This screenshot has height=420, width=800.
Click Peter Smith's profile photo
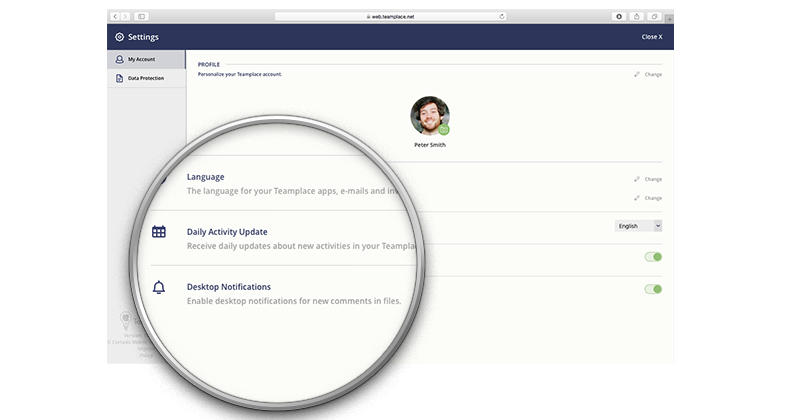point(430,115)
